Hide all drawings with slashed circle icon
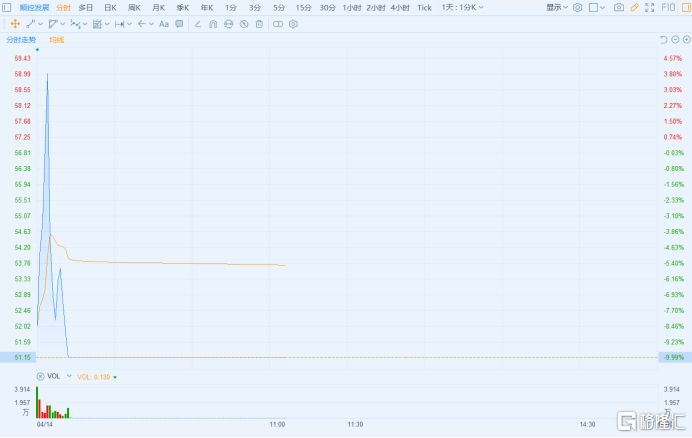692x438 pixels. [x=244, y=24]
